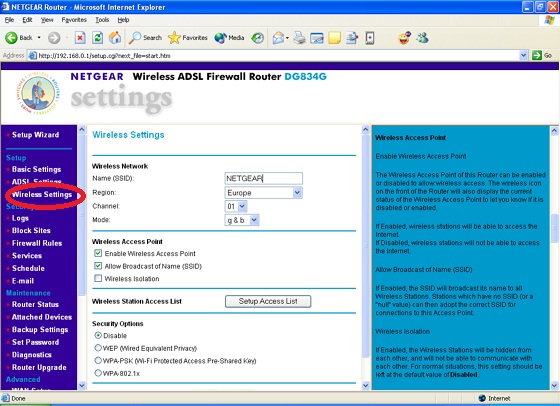Viewport: 560px width, 406px height.
Task: Click the Research document icon
Action: (352, 37)
